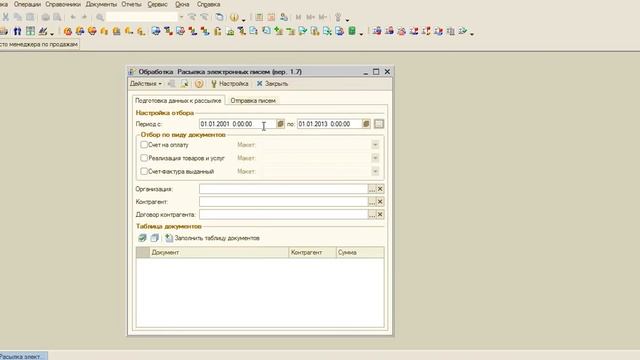Clear the 'Договор контрагента' field with X
The width and height of the screenshot is (640, 360).
(380, 214)
